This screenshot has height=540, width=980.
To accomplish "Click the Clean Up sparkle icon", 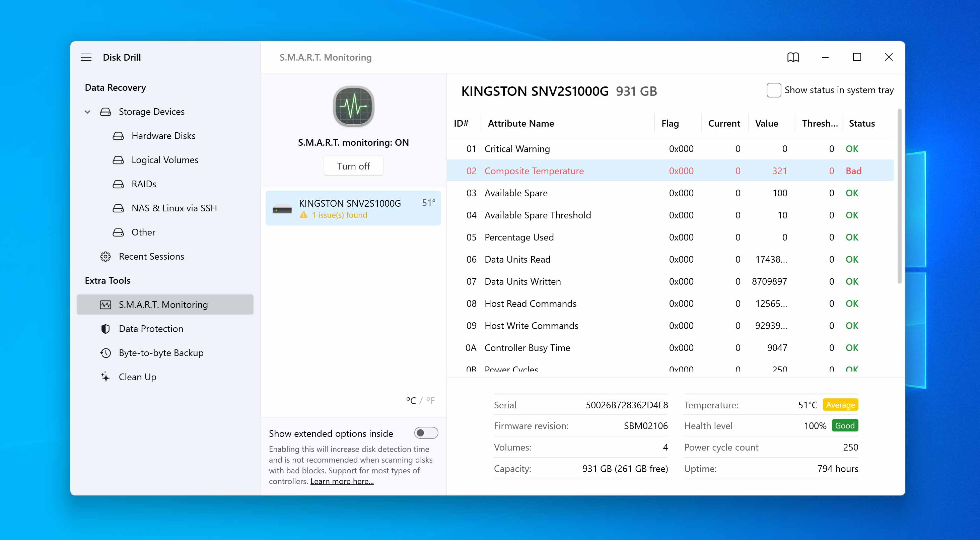I will 106,377.
